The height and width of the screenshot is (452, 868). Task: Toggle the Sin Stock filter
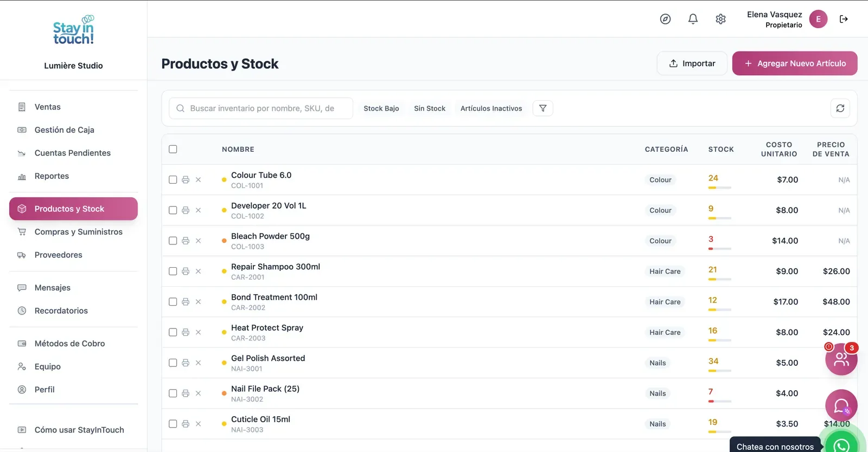click(x=430, y=108)
